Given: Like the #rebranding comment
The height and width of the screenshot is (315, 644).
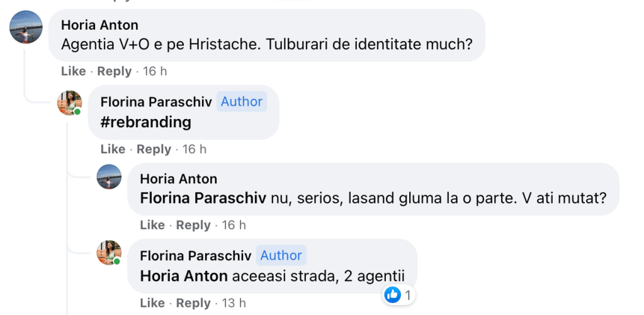Looking at the screenshot, I should 113,149.
